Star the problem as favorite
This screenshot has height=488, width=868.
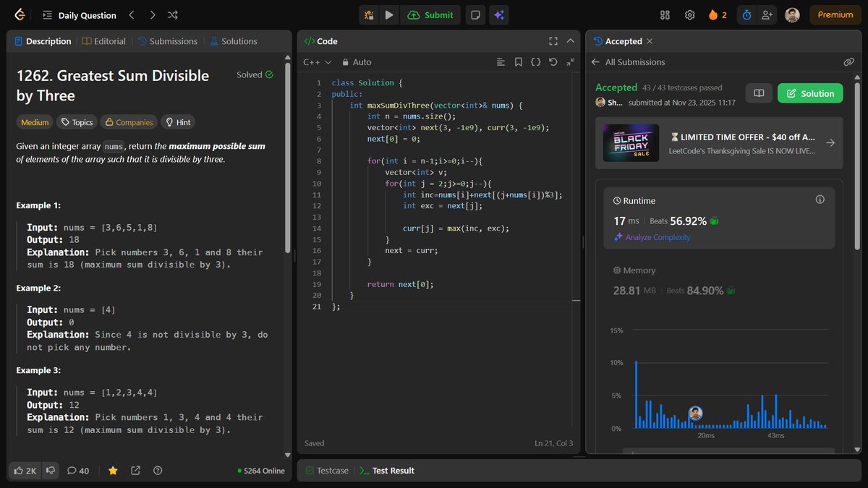pos(113,470)
